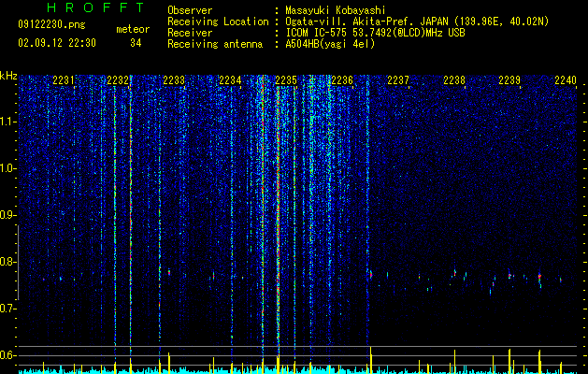Click the 2232 time marker
The width and height of the screenshot is (588, 374).
(118, 79)
